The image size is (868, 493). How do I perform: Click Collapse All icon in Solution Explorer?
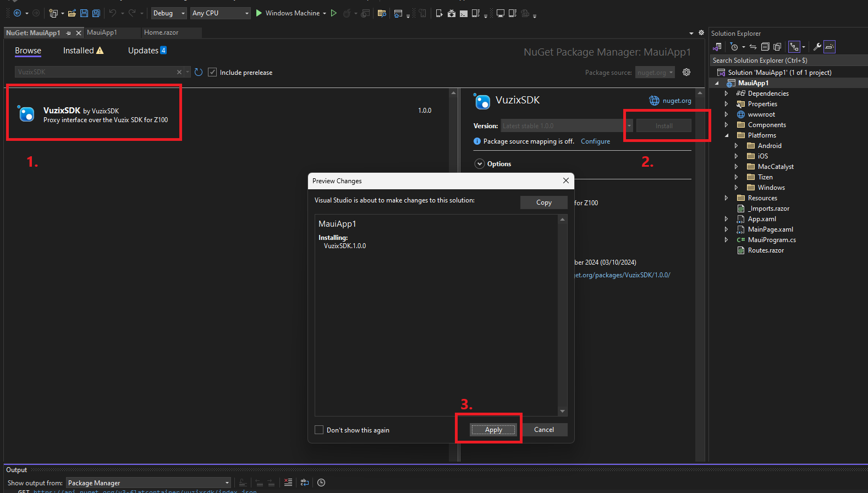pos(765,47)
